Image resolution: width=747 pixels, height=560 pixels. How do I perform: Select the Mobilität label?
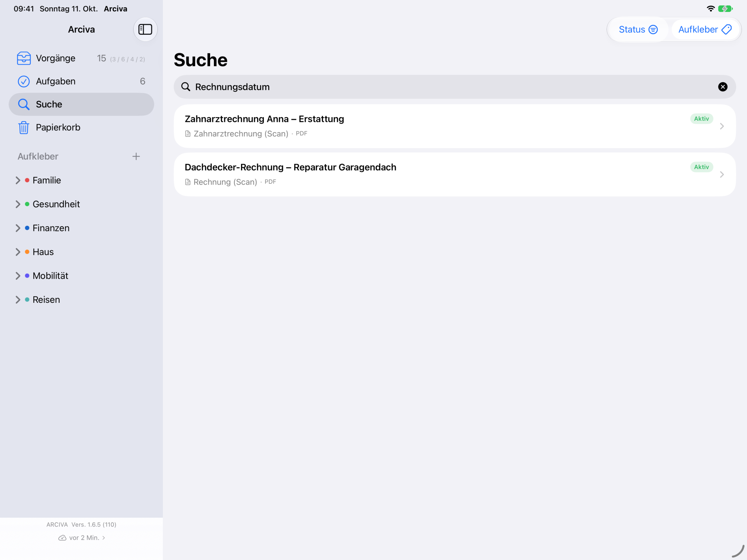tap(50, 276)
